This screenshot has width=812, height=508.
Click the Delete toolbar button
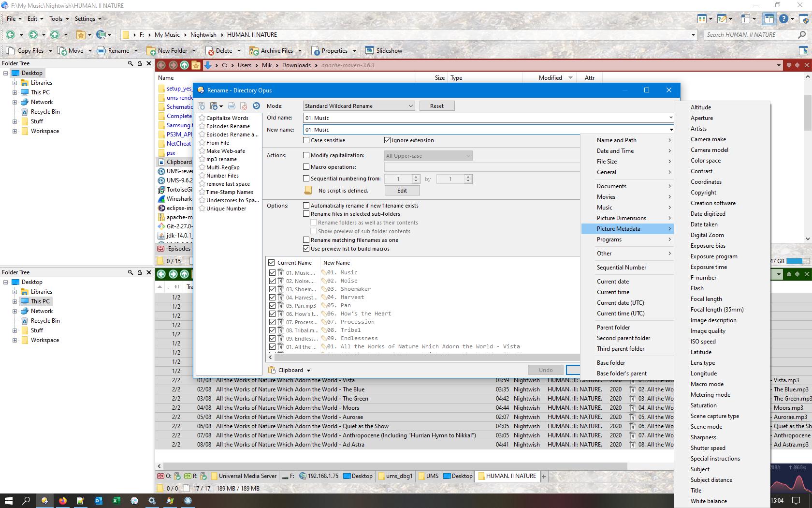pyautogui.click(x=219, y=51)
